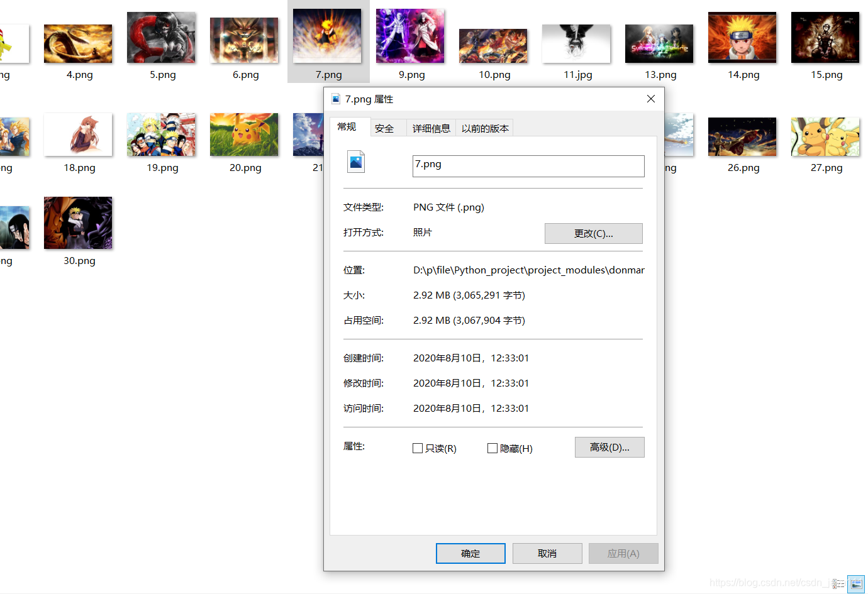Viewport: 868px width, 594px height.
Task: Enable the 隐藏(H) hidden checkbox
Action: tap(492, 448)
